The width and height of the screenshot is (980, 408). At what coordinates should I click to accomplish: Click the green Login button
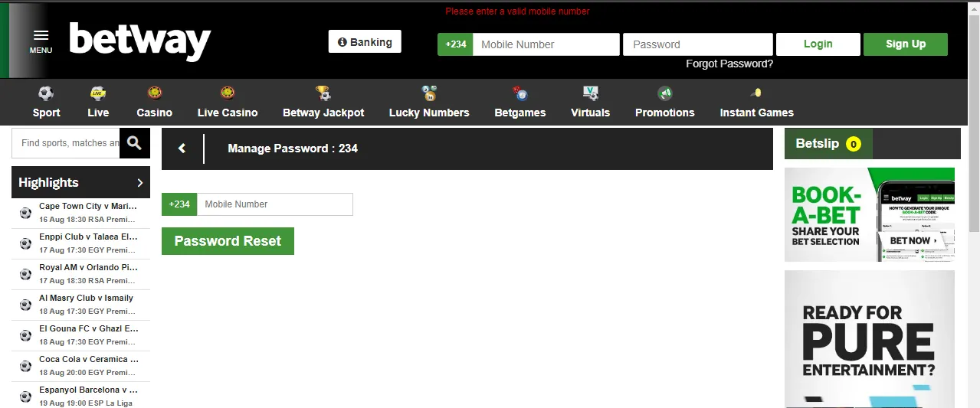pyautogui.click(x=818, y=44)
